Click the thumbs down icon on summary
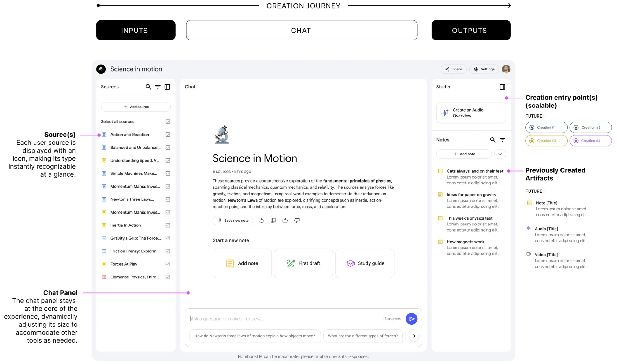The image size is (617, 364). pyautogui.click(x=297, y=220)
